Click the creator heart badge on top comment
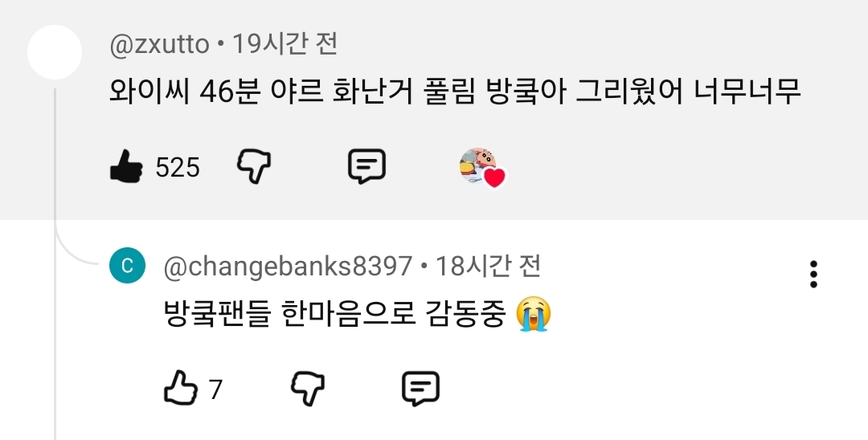868x440 pixels. click(483, 168)
